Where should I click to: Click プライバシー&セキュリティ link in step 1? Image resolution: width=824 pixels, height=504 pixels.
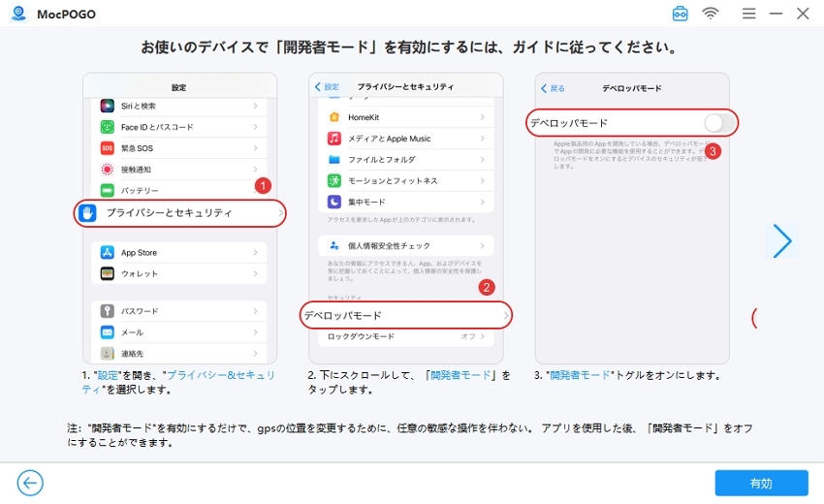(x=178, y=382)
